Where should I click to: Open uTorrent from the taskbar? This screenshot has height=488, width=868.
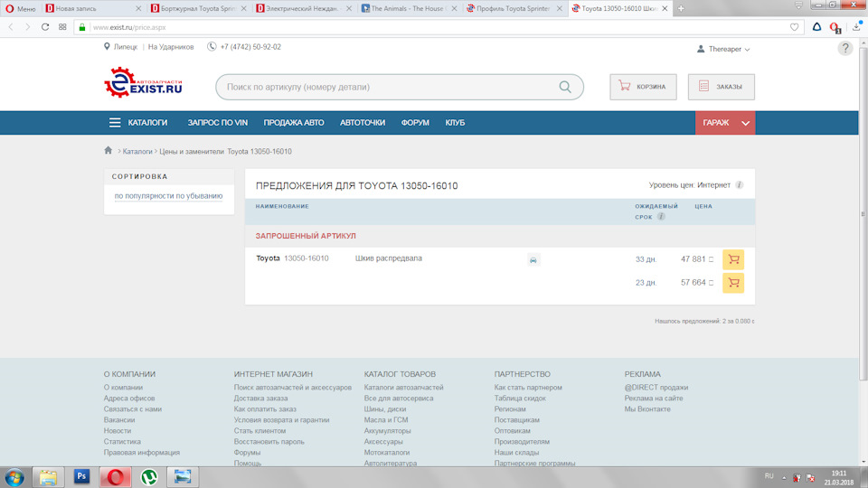149,477
